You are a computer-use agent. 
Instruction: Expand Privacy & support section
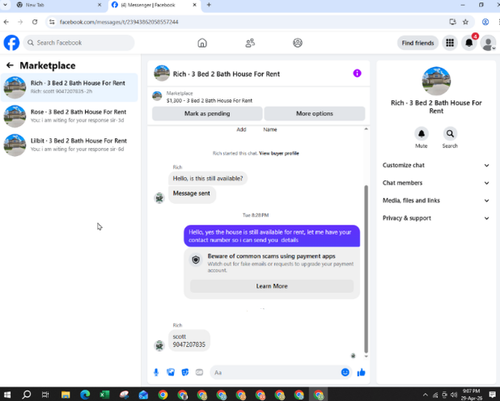(436, 218)
